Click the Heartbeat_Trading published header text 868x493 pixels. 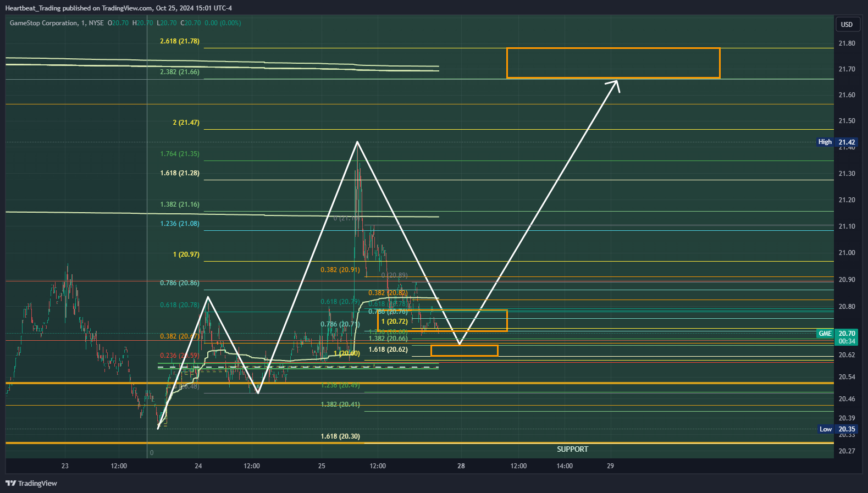pos(118,8)
